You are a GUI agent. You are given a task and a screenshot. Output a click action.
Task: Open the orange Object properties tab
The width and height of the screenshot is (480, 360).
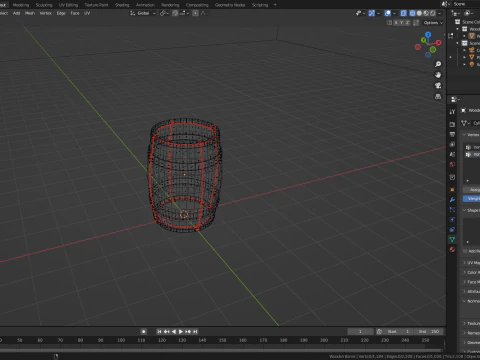tap(452, 190)
